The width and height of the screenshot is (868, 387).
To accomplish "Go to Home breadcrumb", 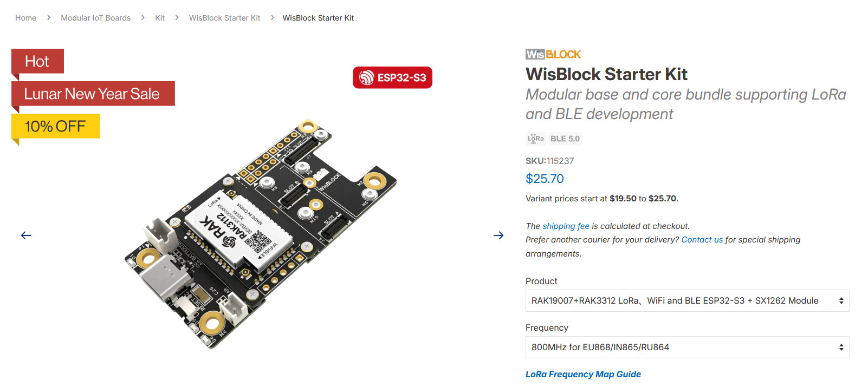I will 25,18.
